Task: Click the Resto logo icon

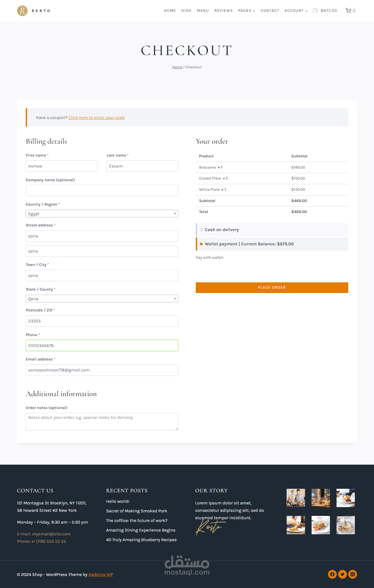Action: click(x=22, y=11)
